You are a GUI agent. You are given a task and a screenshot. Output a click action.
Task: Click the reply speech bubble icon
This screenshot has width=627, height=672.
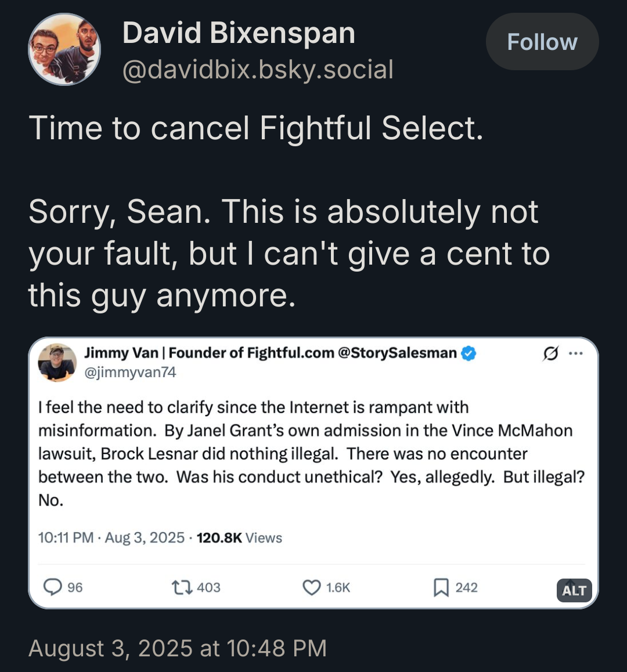pos(53,587)
